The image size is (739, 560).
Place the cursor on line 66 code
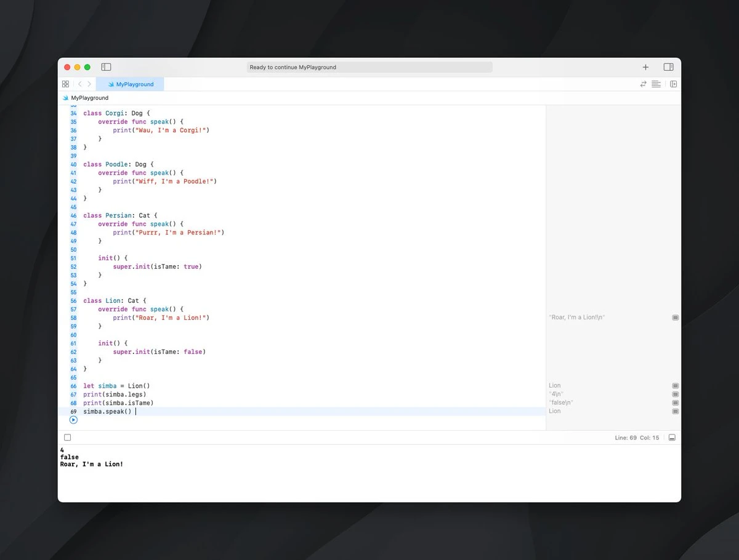coord(116,386)
